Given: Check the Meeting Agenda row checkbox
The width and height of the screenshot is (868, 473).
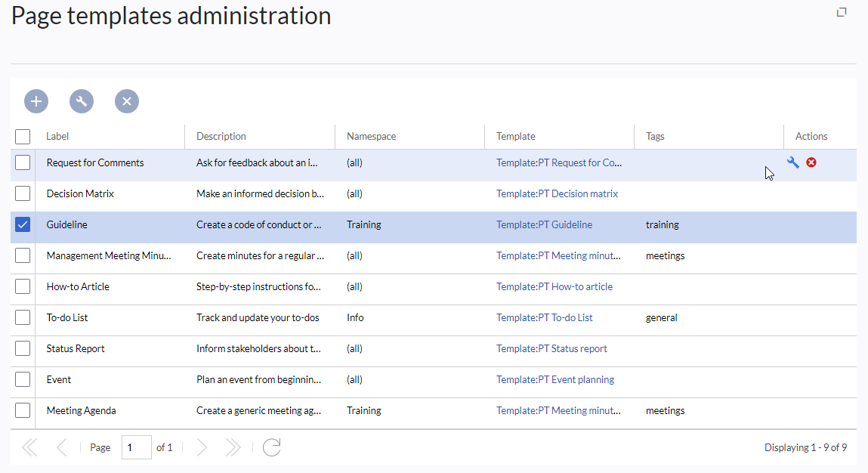Looking at the screenshot, I should [x=23, y=410].
